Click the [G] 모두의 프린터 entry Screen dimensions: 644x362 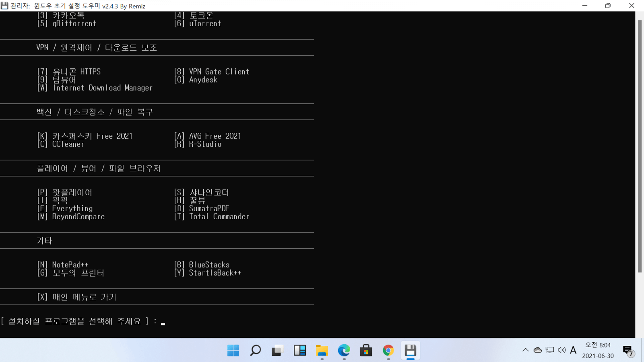(x=71, y=273)
